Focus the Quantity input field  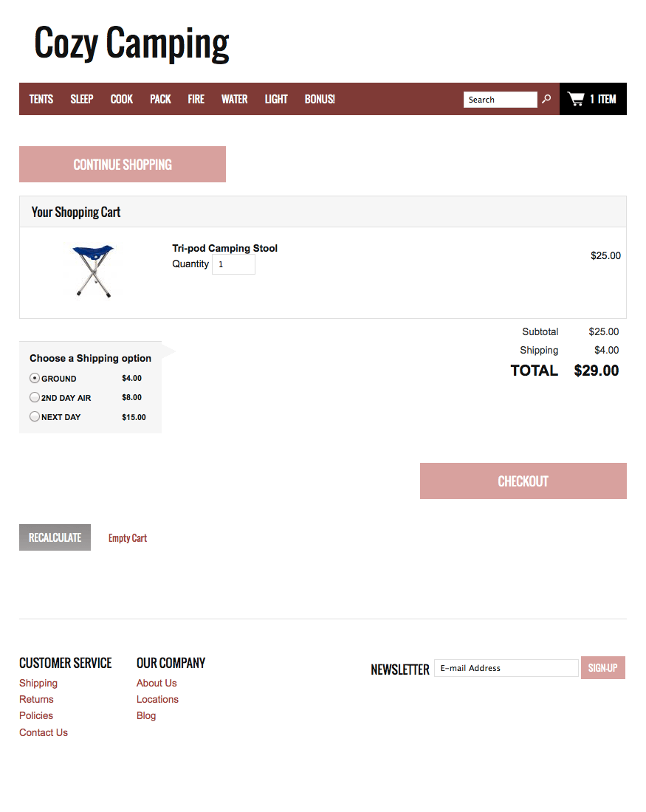(x=233, y=264)
